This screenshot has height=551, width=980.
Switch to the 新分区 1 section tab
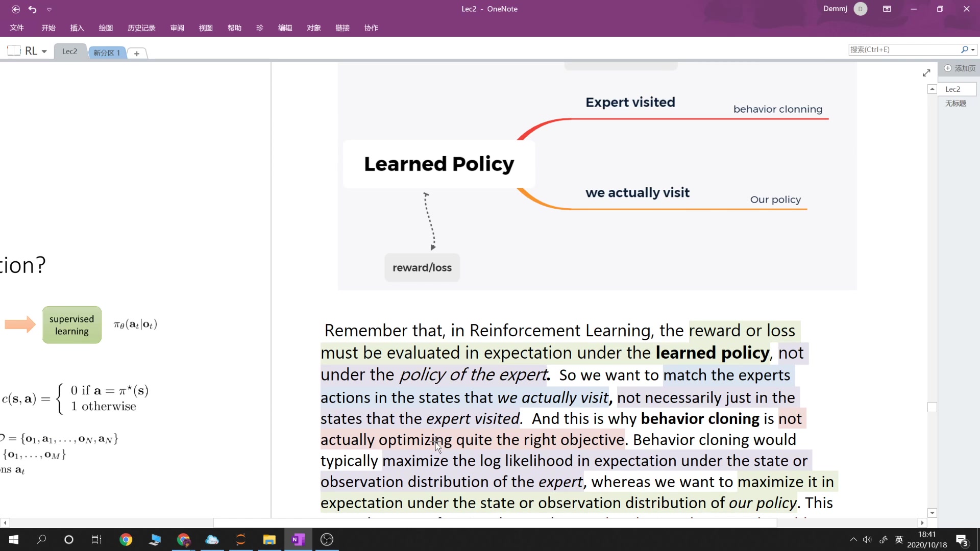tap(107, 53)
